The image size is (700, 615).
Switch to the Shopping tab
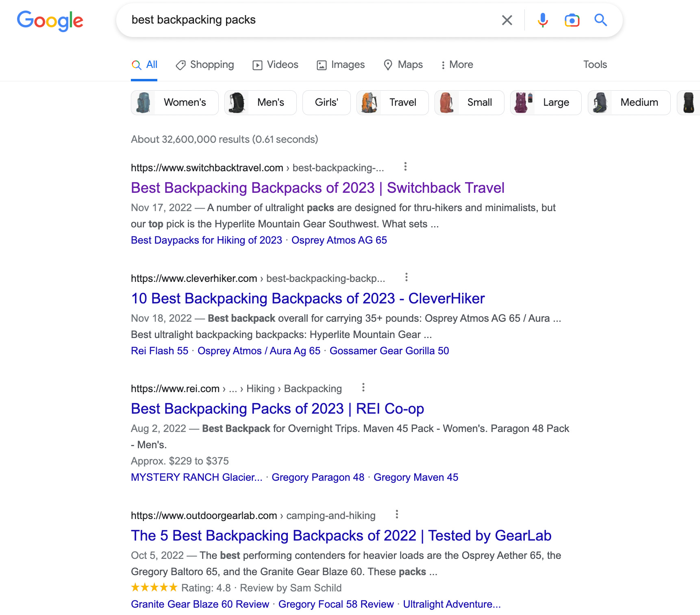point(205,65)
